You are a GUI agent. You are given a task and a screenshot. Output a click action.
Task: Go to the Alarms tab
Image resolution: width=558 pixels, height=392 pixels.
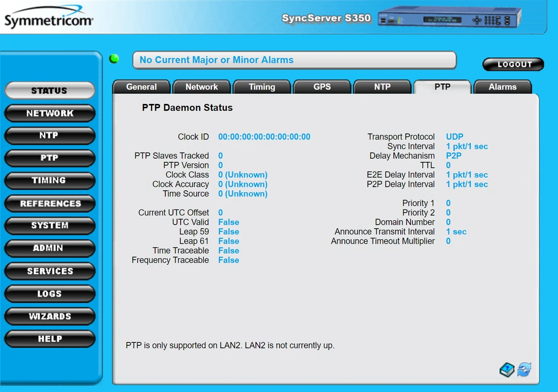tap(502, 87)
